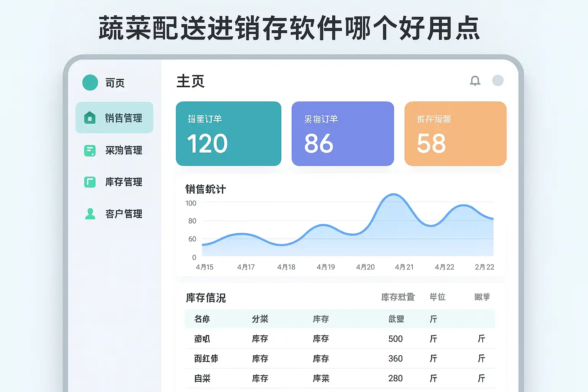Click the inventory section heading above the table
Viewport: 588px width, 392px height.
pyautogui.click(x=206, y=298)
